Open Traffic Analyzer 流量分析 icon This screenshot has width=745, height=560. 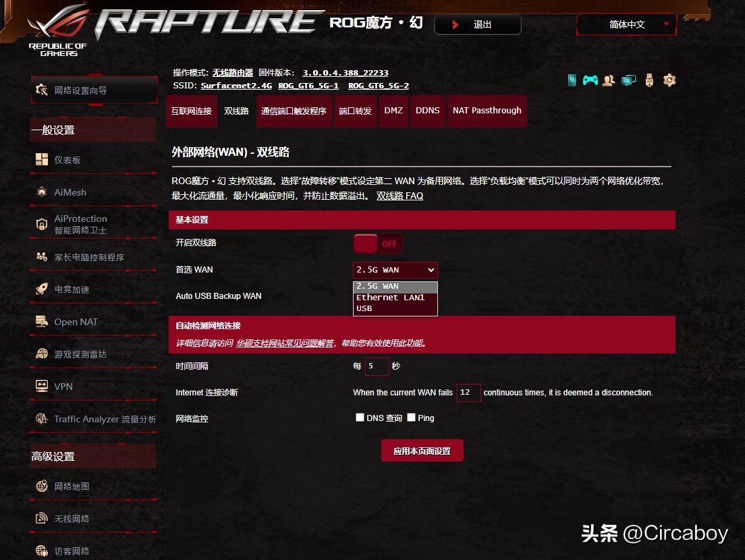point(42,418)
